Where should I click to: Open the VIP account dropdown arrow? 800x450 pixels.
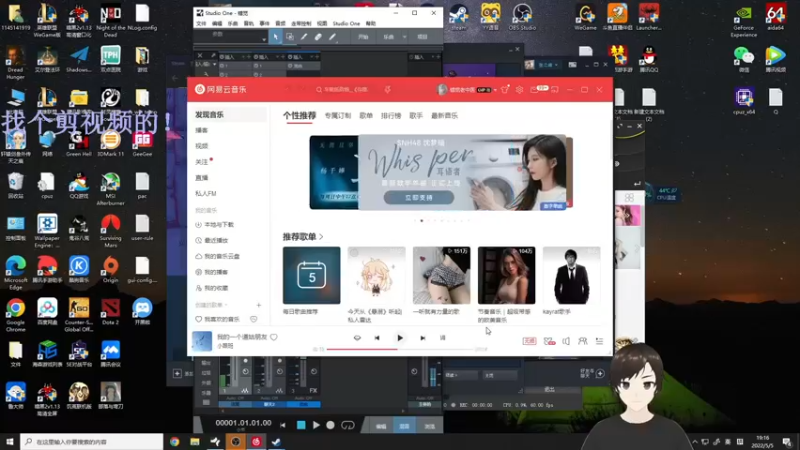(x=495, y=90)
